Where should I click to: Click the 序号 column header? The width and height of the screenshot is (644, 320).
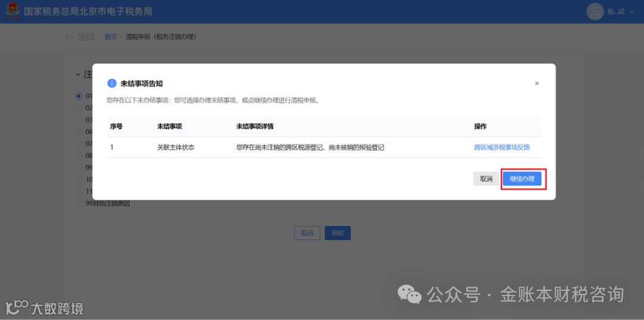pyautogui.click(x=116, y=126)
